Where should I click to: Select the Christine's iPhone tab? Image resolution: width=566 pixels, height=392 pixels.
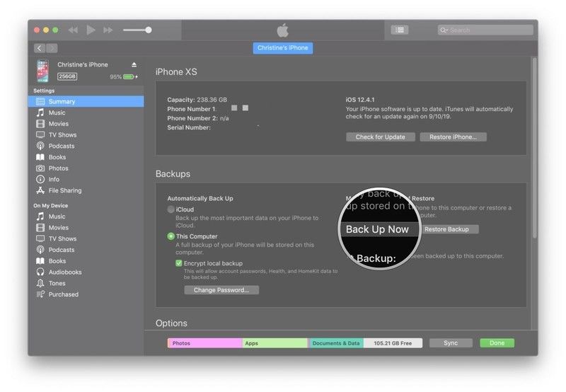tap(282, 48)
